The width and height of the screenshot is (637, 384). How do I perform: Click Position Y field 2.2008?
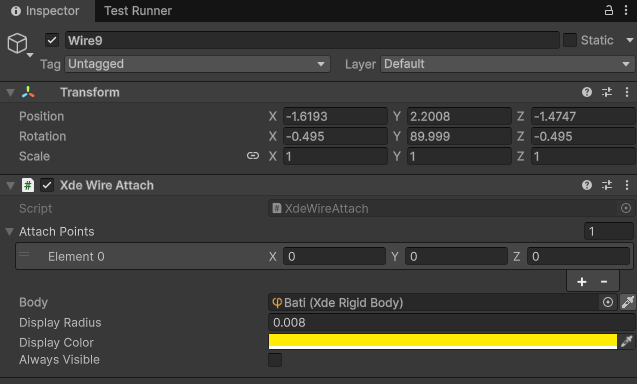(459, 116)
